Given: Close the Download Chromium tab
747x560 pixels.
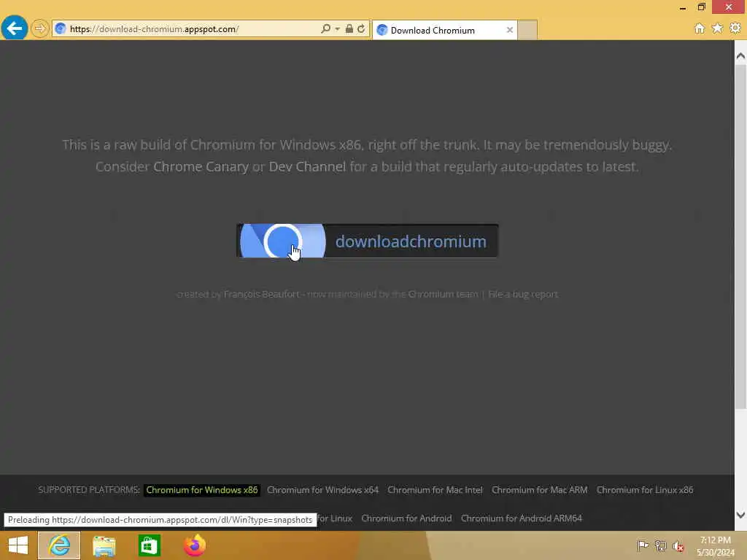Looking at the screenshot, I should click(510, 30).
